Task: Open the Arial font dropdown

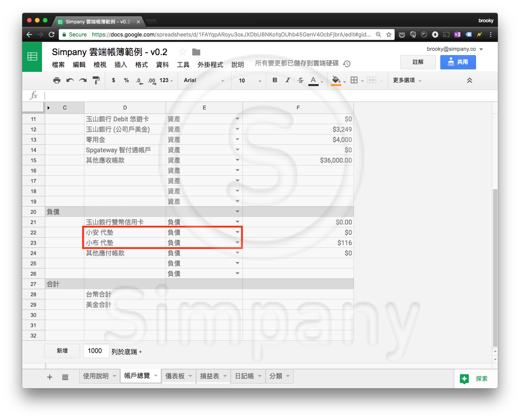Action: point(204,81)
